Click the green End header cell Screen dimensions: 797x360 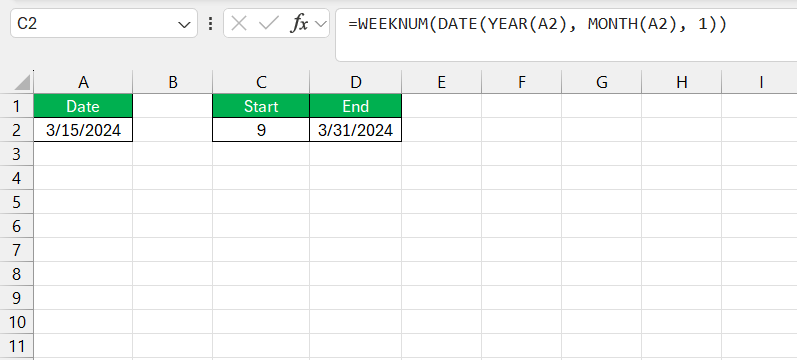point(356,106)
